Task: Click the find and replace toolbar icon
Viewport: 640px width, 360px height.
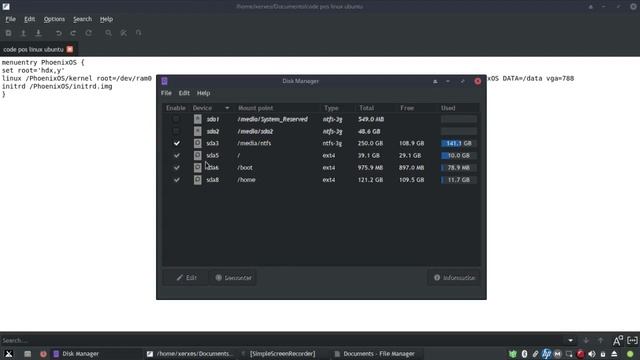Action: (x=123, y=33)
